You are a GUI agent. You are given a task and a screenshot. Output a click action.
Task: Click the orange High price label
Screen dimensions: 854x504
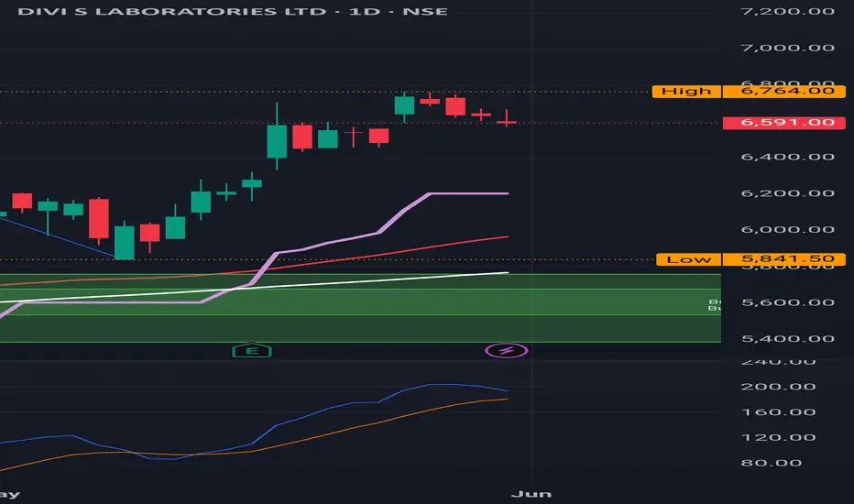point(686,91)
